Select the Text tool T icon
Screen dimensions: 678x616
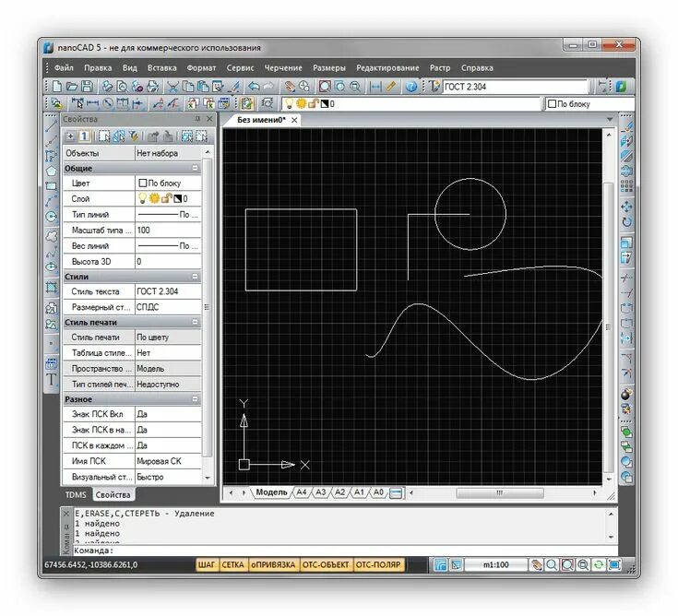(51, 380)
